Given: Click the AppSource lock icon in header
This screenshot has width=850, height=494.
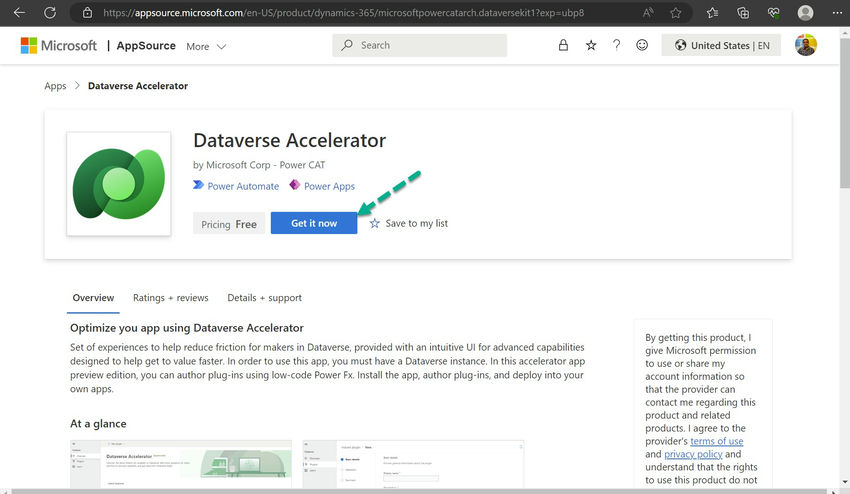Looking at the screenshot, I should (563, 45).
